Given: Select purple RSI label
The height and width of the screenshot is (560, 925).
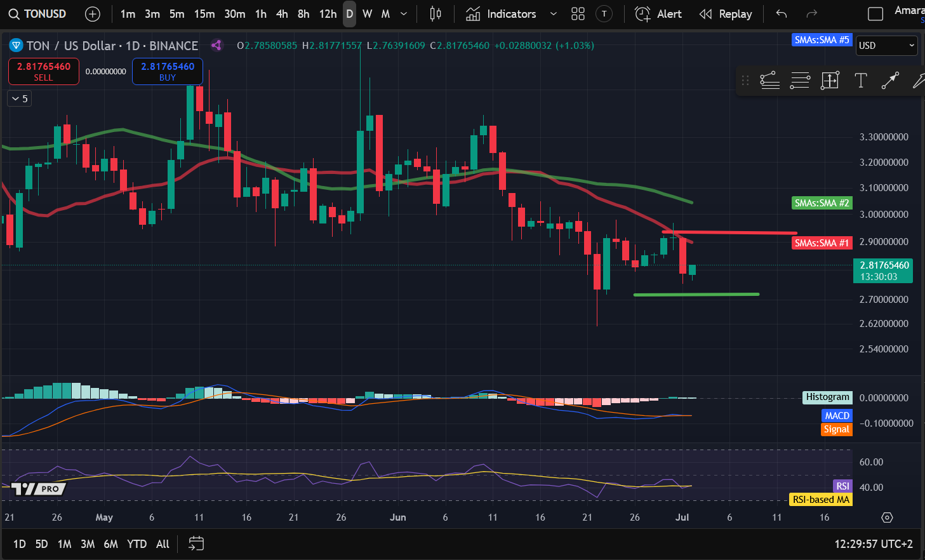Looking at the screenshot, I should (842, 486).
